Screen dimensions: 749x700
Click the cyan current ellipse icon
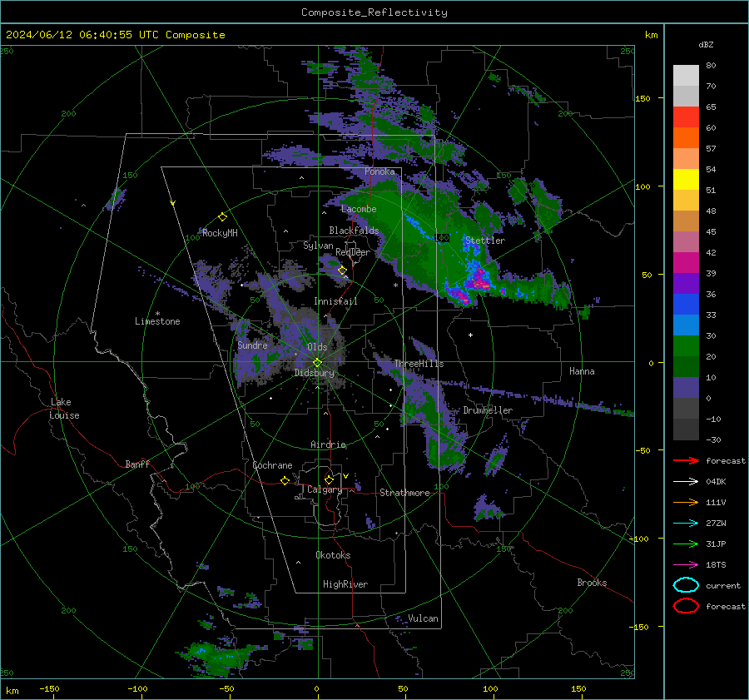(x=686, y=585)
